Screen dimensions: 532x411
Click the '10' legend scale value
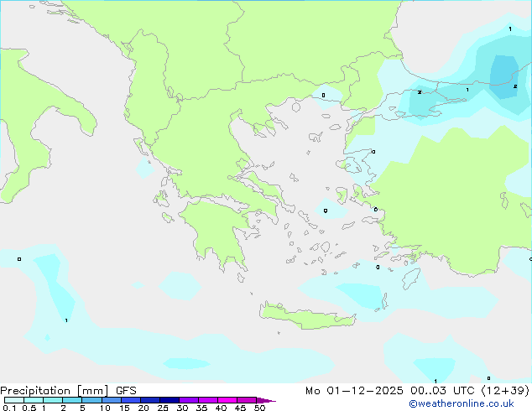pyautogui.click(x=105, y=408)
